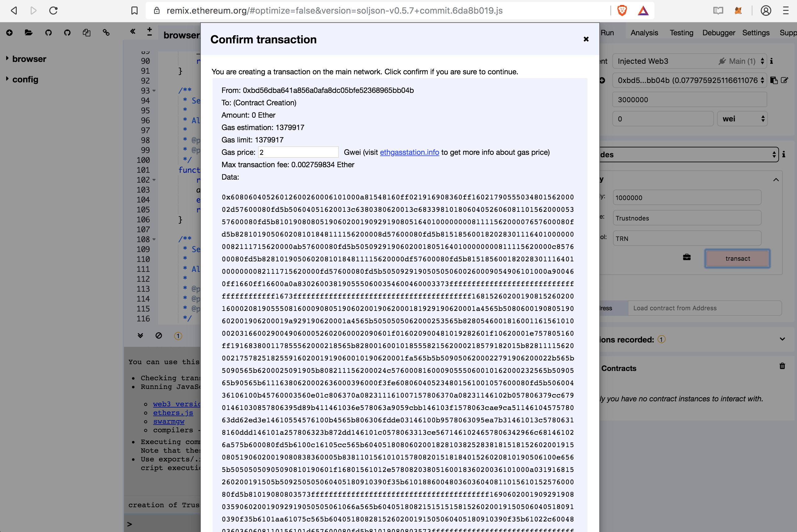Update the current GitHub gist icon
The height and width of the screenshot is (532, 797).
(67, 33)
